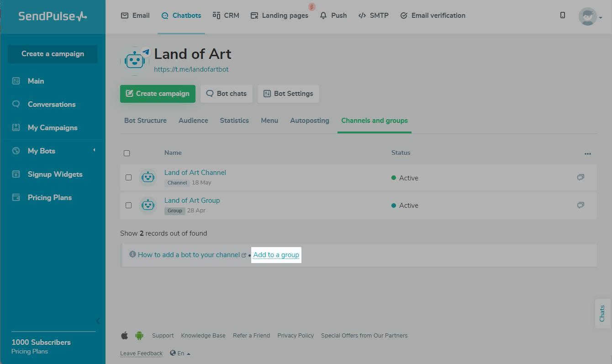Click the Name column header

click(x=173, y=153)
